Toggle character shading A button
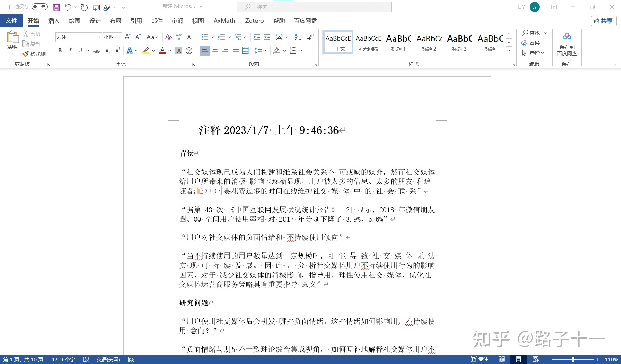This screenshot has width=621, height=364. [x=179, y=51]
